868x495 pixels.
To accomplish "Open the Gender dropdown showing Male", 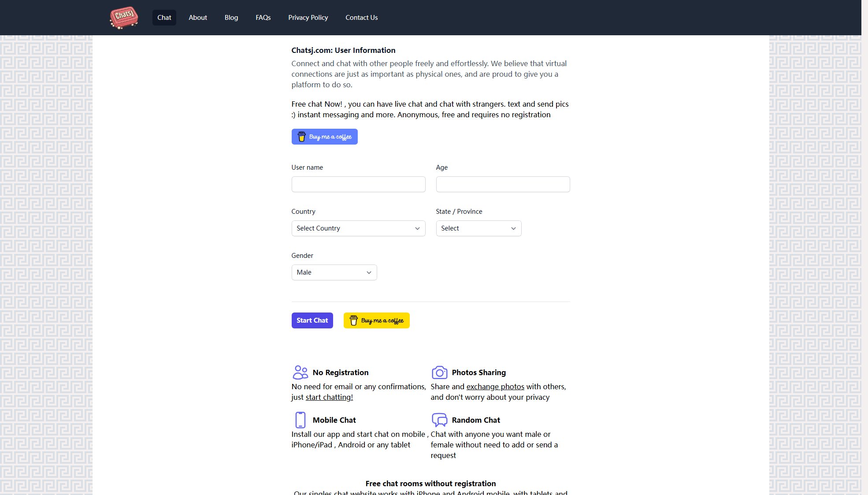I will [334, 272].
